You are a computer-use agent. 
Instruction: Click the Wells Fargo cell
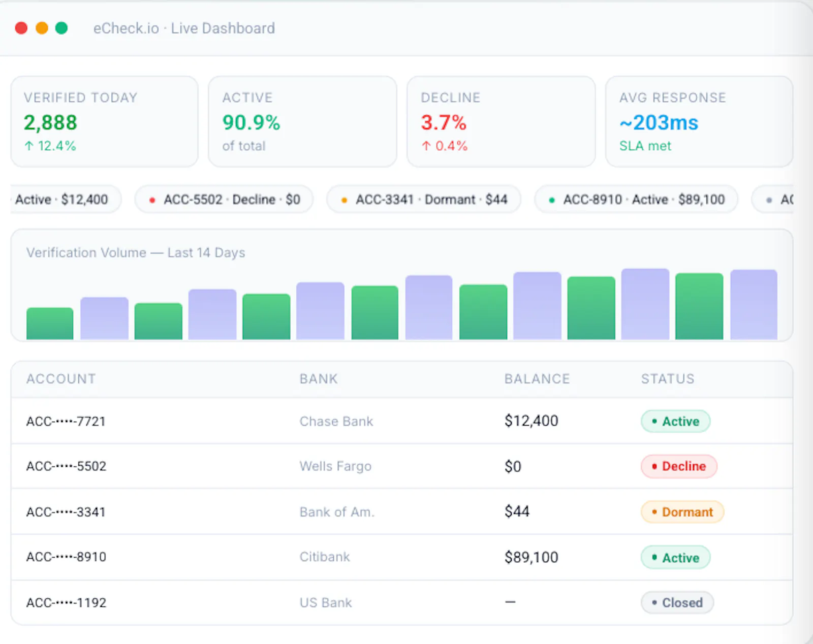coord(335,466)
